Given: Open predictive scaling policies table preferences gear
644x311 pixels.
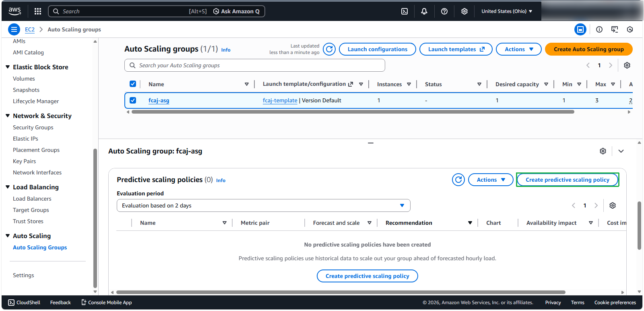Looking at the screenshot, I should coord(613,205).
